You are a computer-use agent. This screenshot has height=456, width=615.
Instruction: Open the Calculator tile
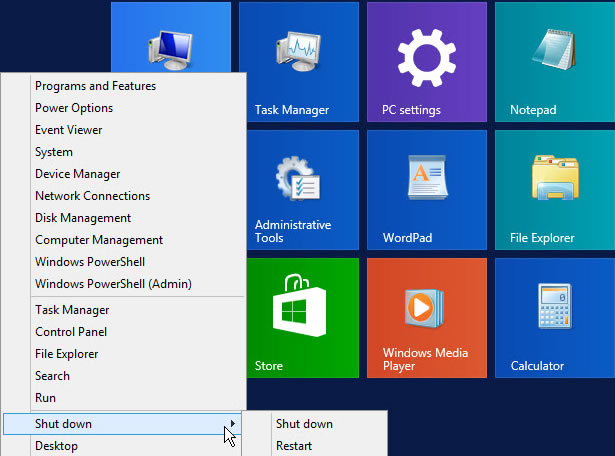[555, 318]
